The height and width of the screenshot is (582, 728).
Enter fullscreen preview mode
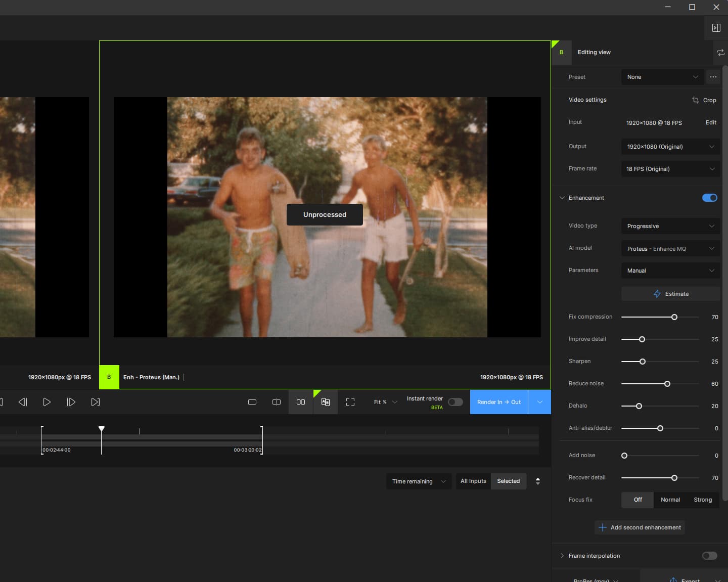[x=350, y=402]
